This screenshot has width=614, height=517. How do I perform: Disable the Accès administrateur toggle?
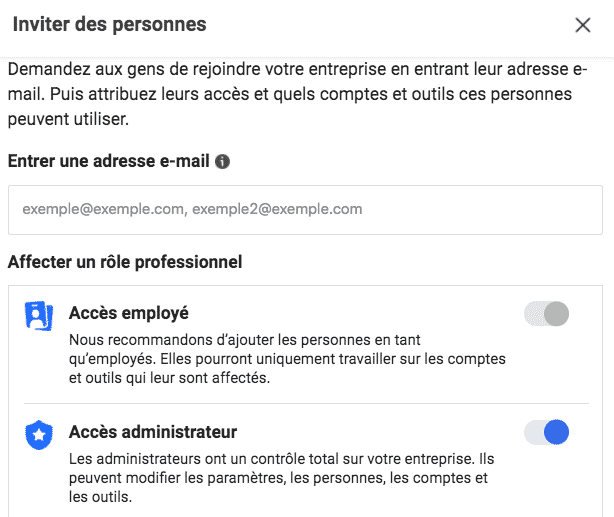pyautogui.click(x=546, y=432)
